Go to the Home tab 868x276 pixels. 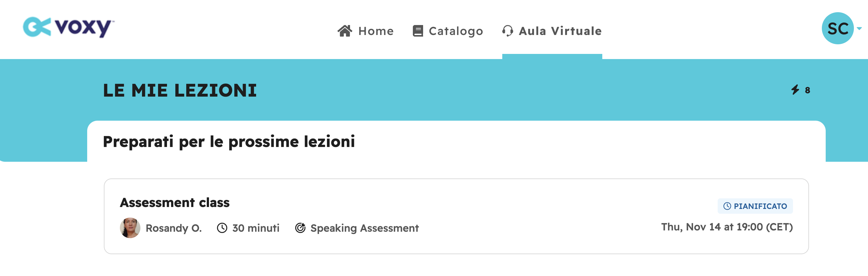point(366,31)
